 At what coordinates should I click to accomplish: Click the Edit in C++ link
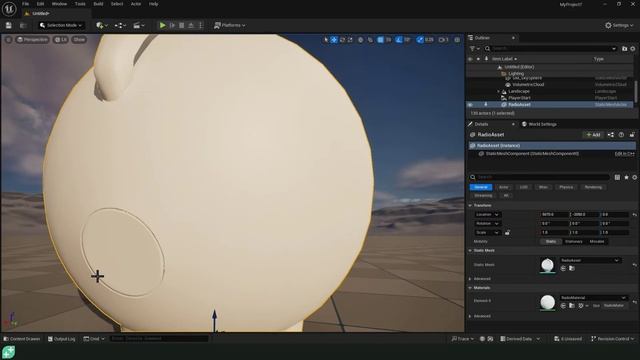tap(624, 153)
